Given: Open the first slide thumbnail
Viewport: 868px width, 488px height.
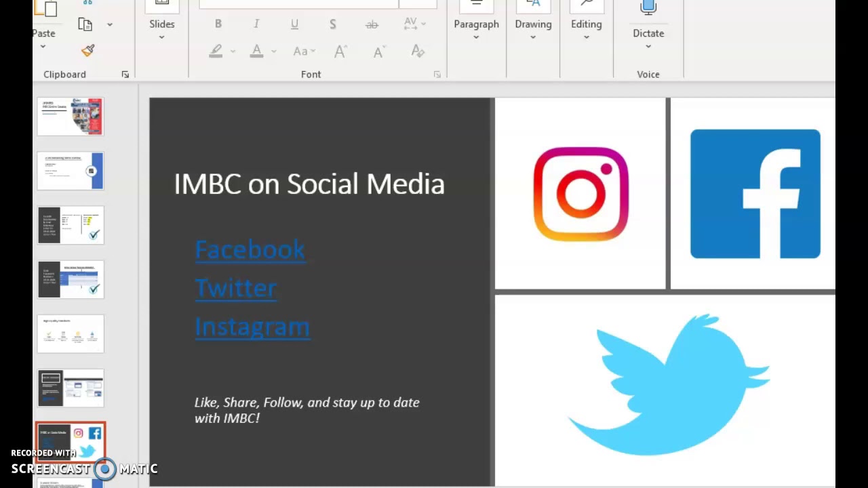Looking at the screenshot, I should pyautogui.click(x=71, y=117).
